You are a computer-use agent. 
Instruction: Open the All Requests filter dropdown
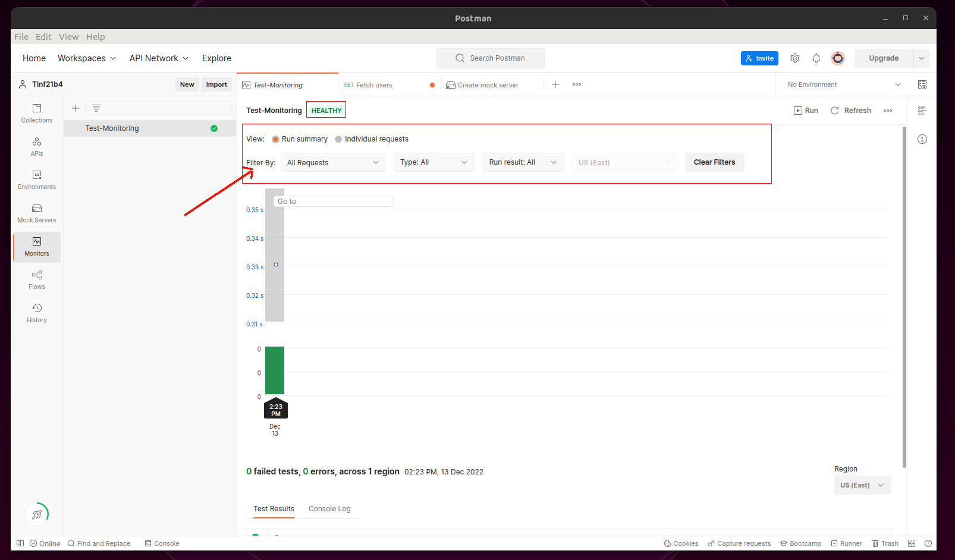332,162
